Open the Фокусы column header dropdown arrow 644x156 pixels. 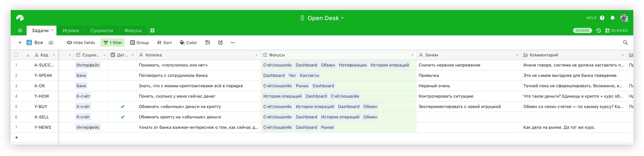pyautogui.click(x=412, y=55)
